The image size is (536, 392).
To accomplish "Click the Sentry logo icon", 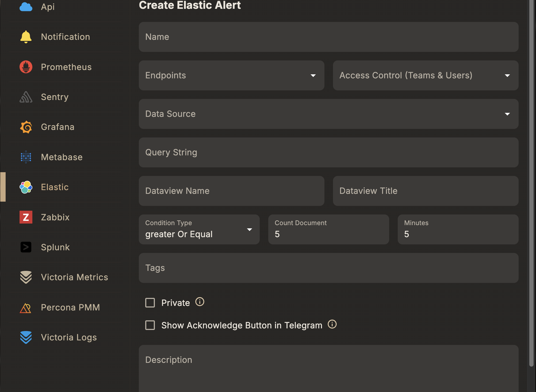I will (x=26, y=97).
